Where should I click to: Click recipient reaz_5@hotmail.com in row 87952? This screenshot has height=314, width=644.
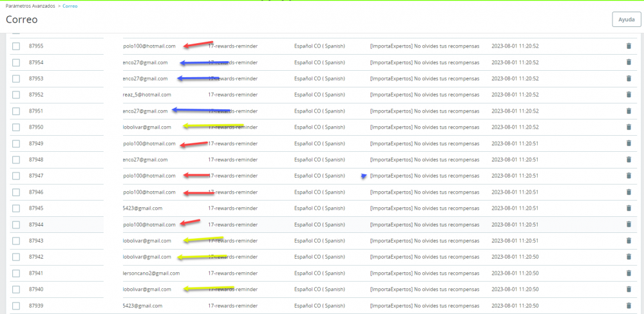147,95
